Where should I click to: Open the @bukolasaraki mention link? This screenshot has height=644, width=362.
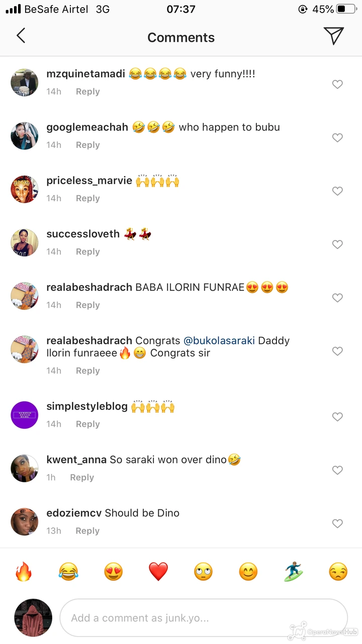point(219,341)
